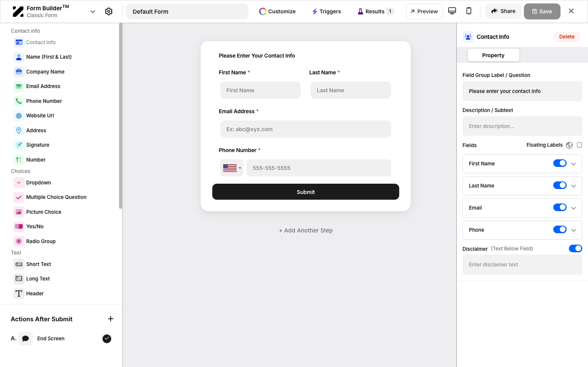Switch to mobile preview icon
Screen dimensions: 588x367
click(469, 11)
